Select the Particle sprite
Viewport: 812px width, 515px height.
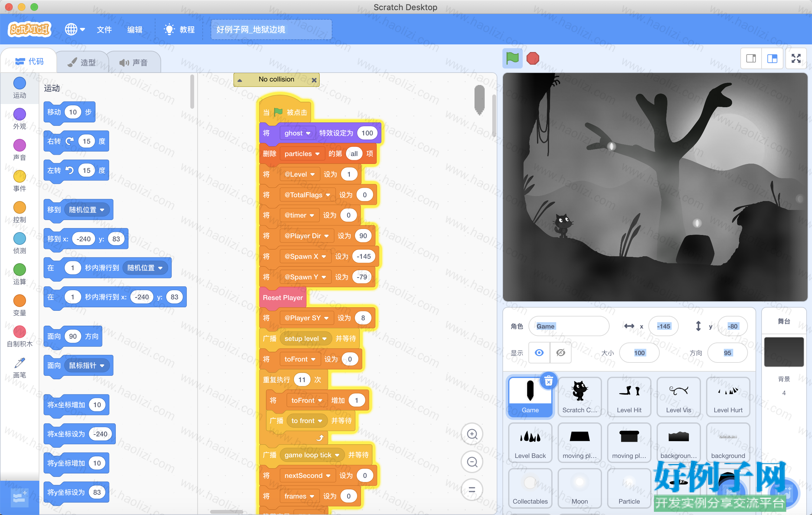tap(629, 488)
